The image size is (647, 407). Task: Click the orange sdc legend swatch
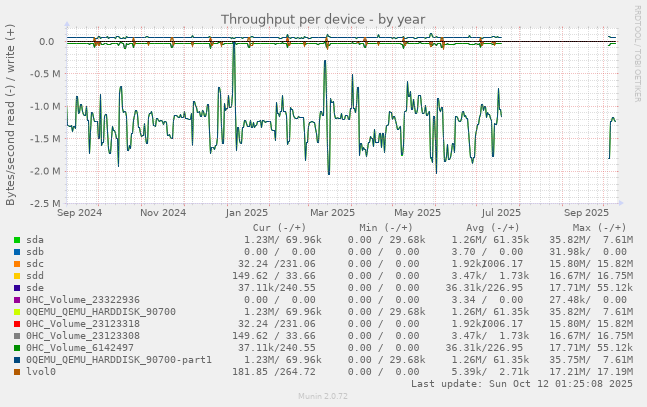(x=17, y=264)
